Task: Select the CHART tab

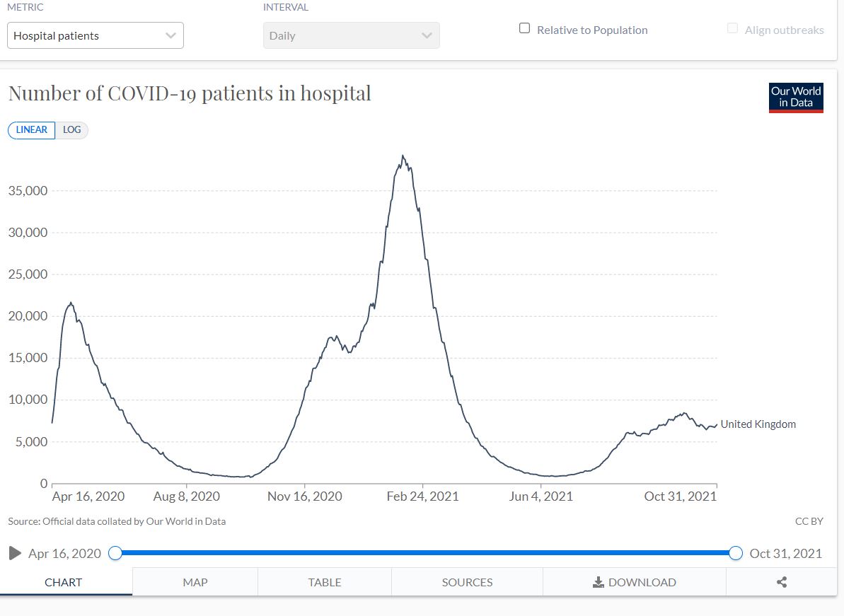Action: [64, 582]
